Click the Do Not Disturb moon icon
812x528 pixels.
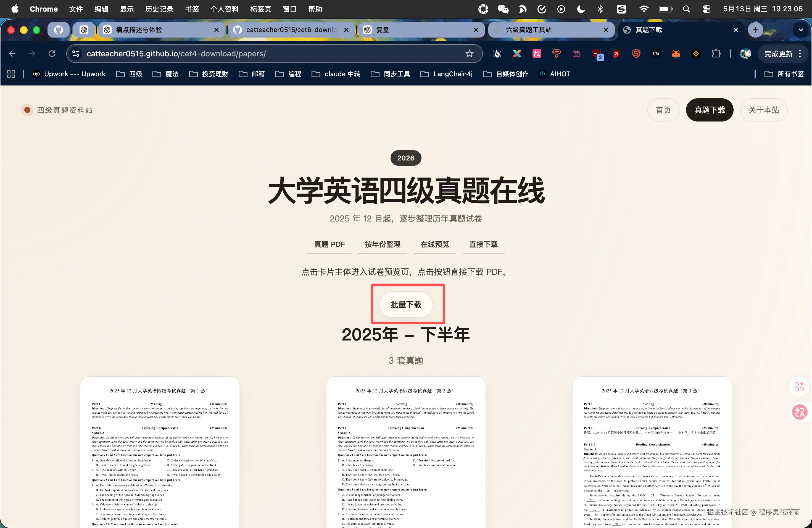(x=581, y=9)
